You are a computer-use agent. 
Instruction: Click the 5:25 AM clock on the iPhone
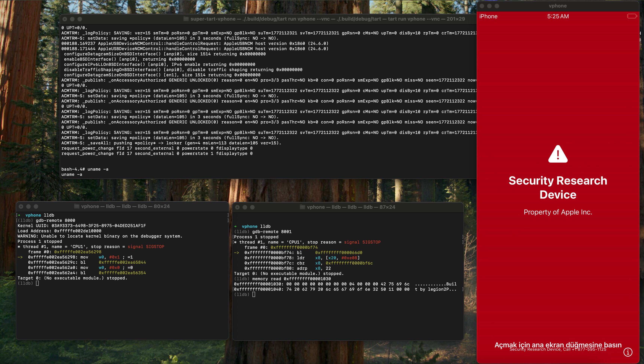(558, 16)
